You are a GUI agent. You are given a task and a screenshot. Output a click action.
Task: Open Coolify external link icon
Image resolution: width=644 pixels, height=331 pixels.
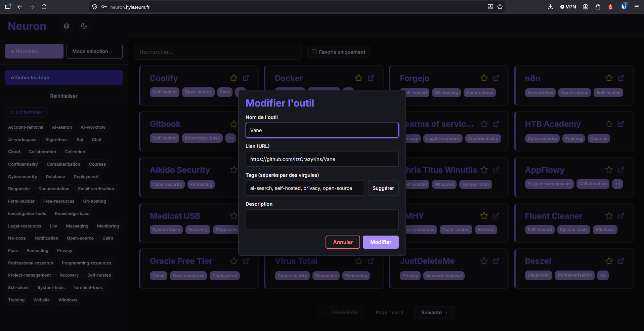click(x=246, y=78)
